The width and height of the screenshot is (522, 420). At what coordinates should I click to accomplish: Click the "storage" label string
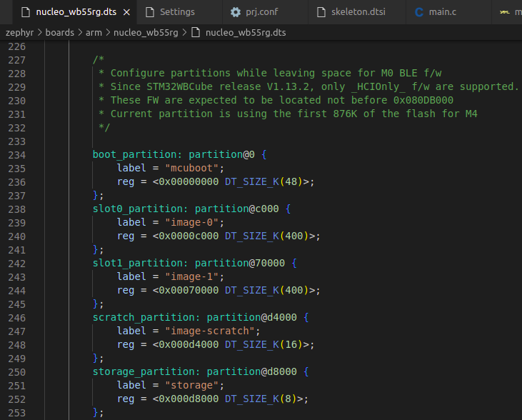click(x=192, y=386)
